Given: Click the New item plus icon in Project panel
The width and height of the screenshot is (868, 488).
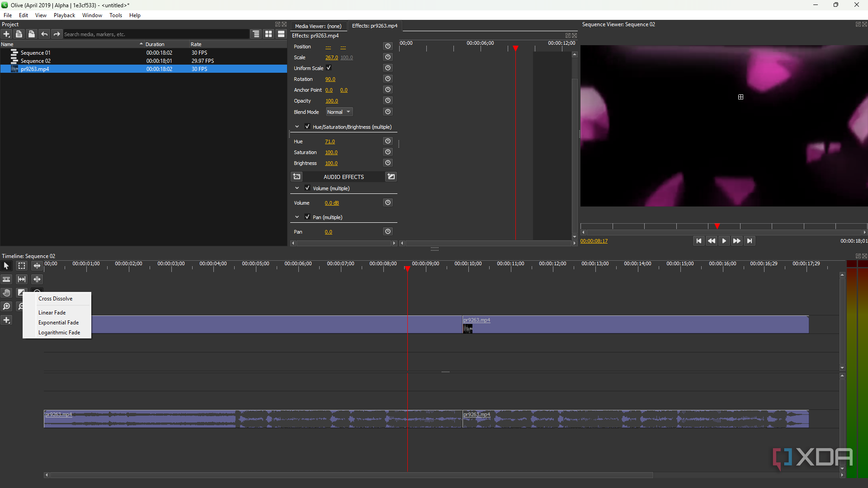Looking at the screenshot, I should [6, 34].
